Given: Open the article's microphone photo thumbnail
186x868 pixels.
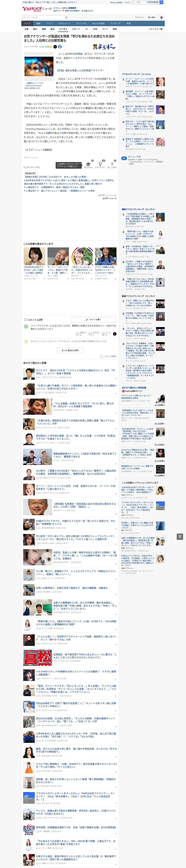Looking at the screenshot, I should (39, 66).
